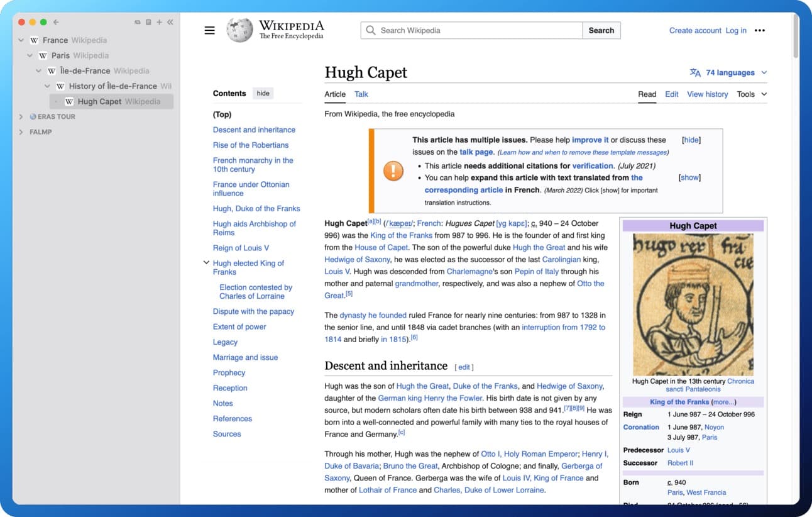812x517 pixels.
Task: Hide the Contents panel
Action: (263, 93)
